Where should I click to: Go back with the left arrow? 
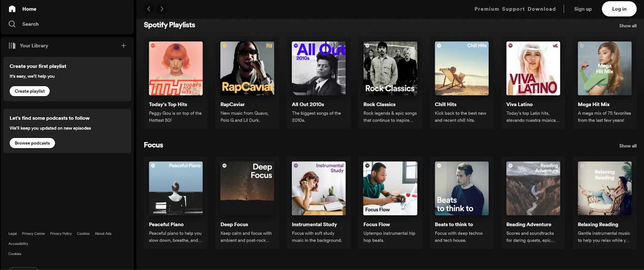pos(149,9)
